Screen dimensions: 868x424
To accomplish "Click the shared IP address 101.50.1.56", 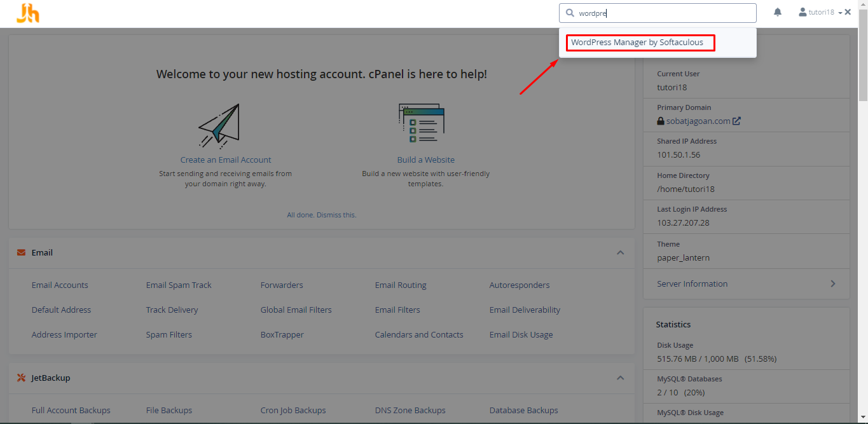I will 679,154.
